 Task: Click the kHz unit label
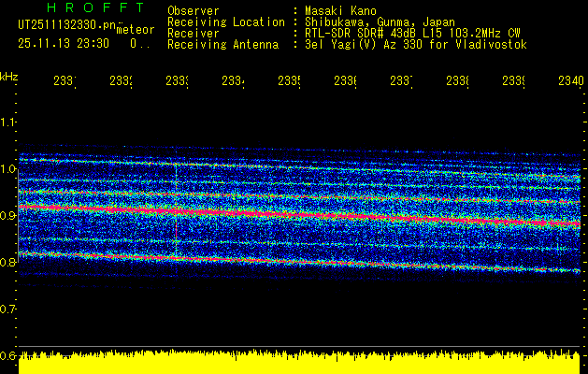(x=8, y=77)
